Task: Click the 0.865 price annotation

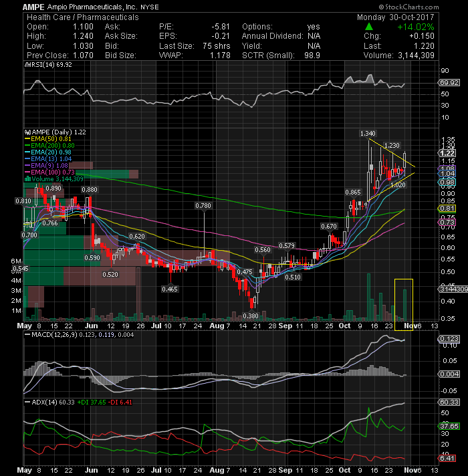Action: (353, 192)
